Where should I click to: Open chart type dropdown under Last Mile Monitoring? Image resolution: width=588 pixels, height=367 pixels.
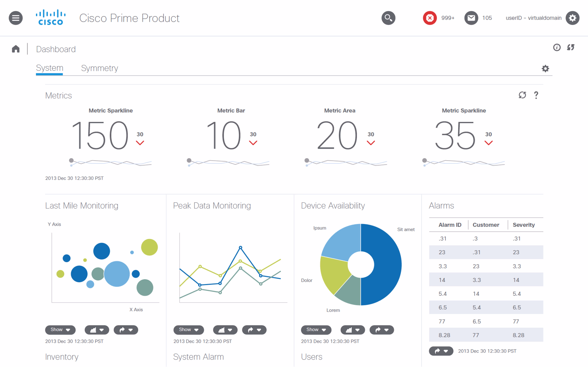[97, 330]
